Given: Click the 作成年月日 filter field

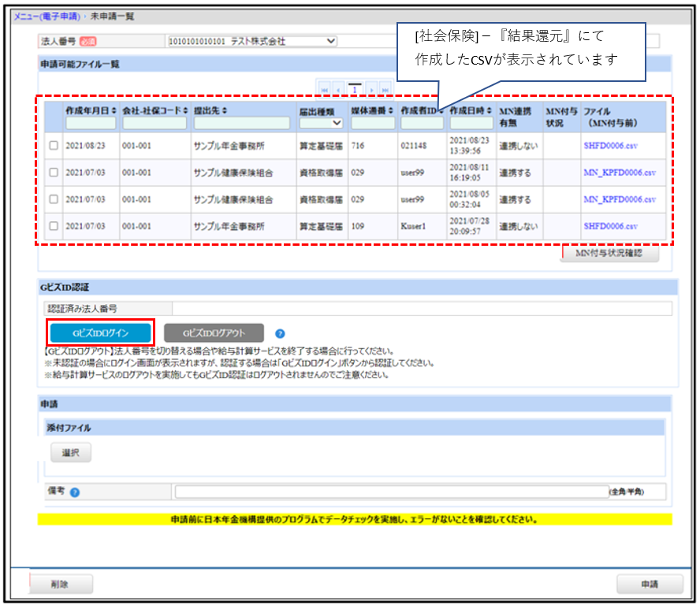Looking at the screenshot, I should (x=91, y=123).
